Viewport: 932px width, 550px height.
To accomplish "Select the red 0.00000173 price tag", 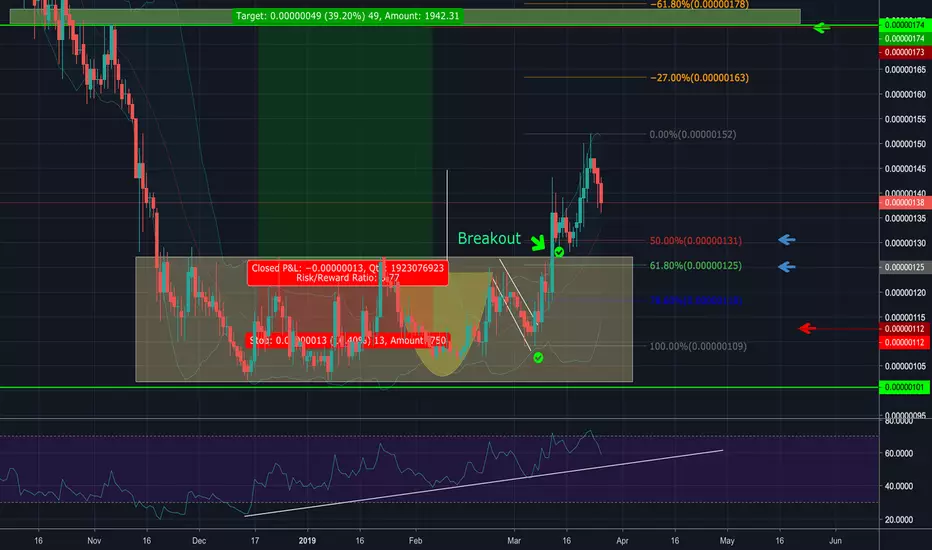I will (904, 52).
